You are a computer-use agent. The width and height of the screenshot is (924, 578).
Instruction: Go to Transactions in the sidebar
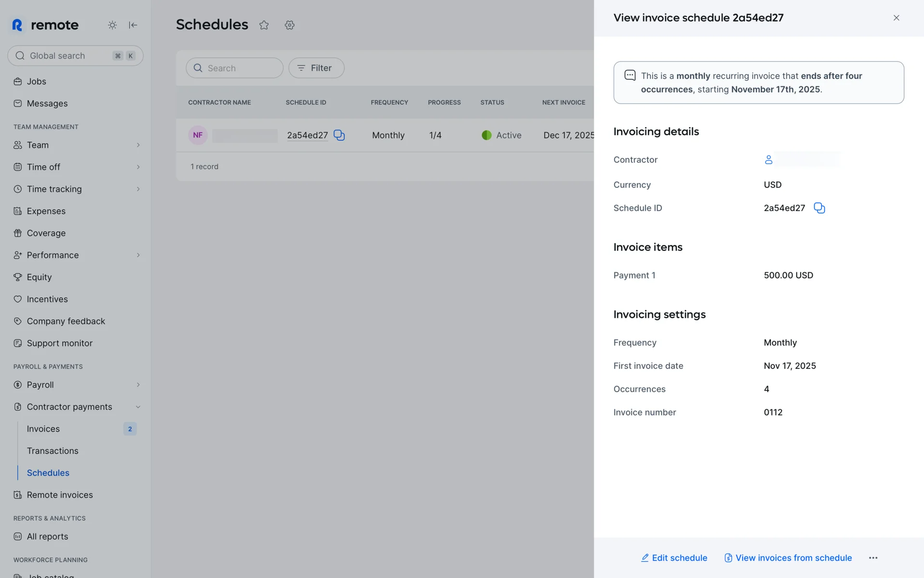[x=52, y=451]
